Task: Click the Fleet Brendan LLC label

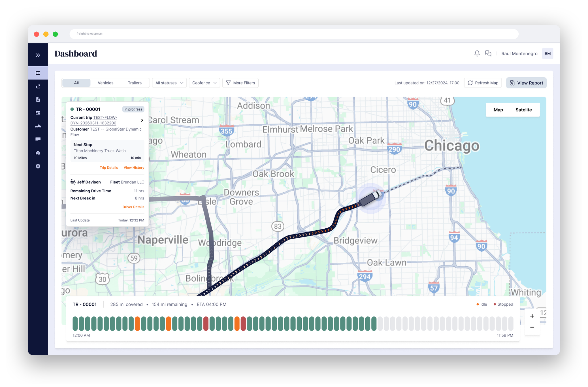Action: [127, 182]
